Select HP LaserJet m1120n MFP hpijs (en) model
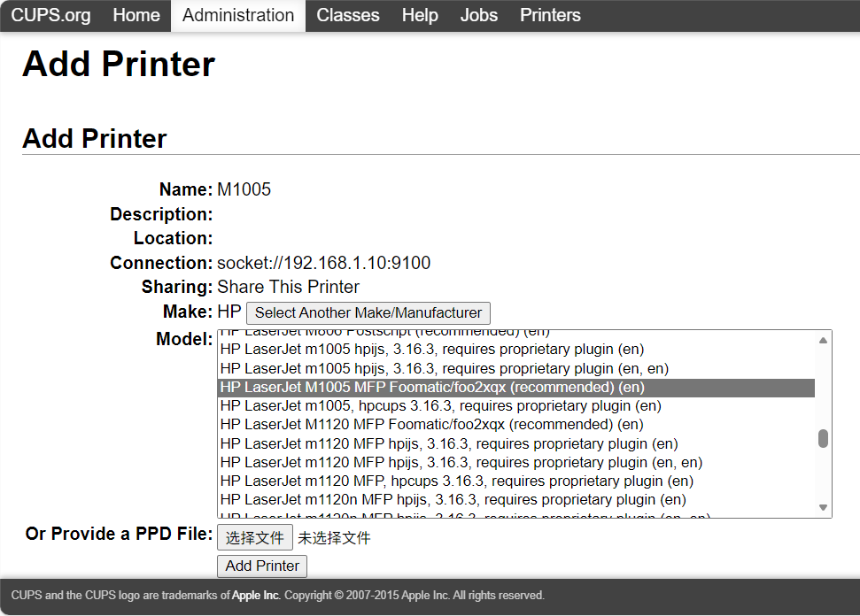Screen dimensions: 860x616 pos(516,500)
